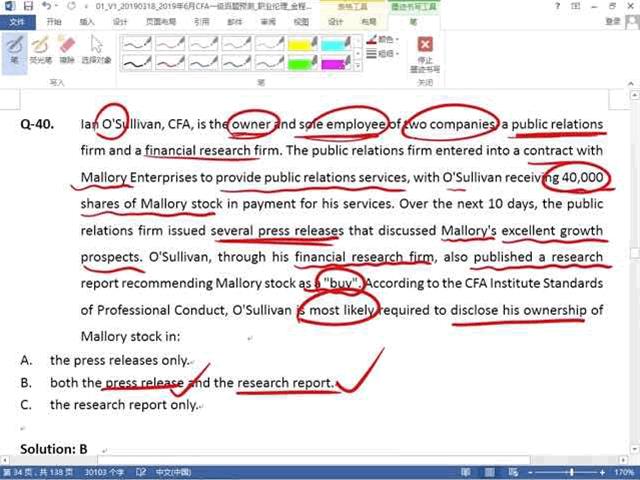The image size is (640, 480).
Task: Activate the Select Objects (选择对象) cursor tool
Action: coord(96,51)
